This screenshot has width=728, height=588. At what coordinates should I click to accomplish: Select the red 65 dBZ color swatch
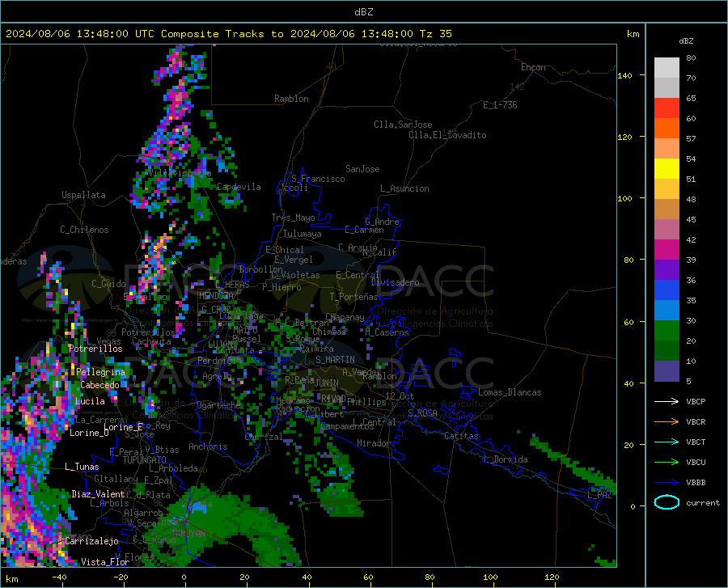coord(667,108)
